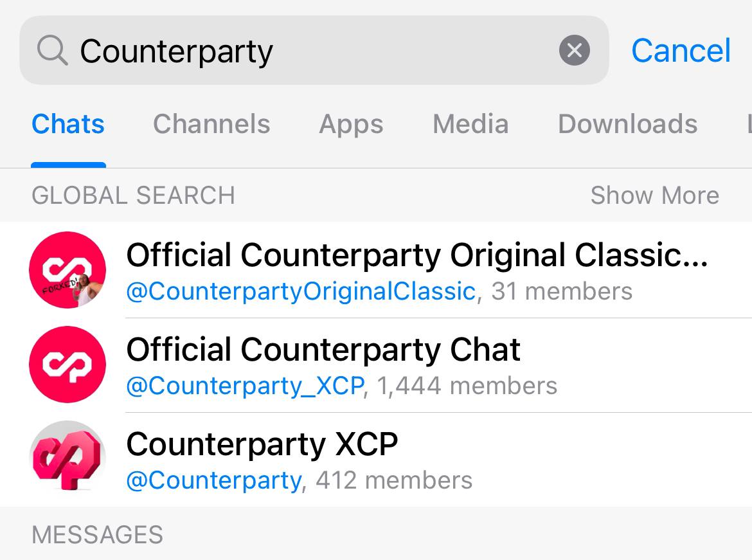
Task: Open the Official Counterparty Chat title
Action: pyautogui.click(x=323, y=350)
